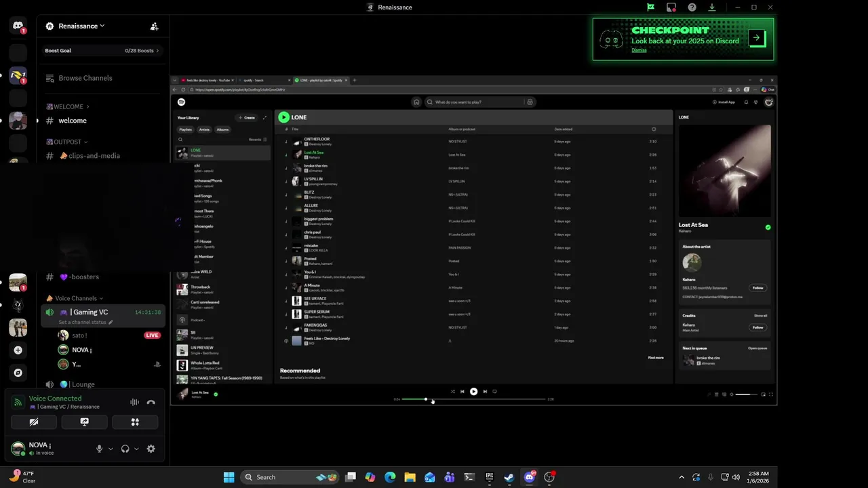Toggle camera on in voice panel
The image size is (868, 488).
[x=34, y=422]
